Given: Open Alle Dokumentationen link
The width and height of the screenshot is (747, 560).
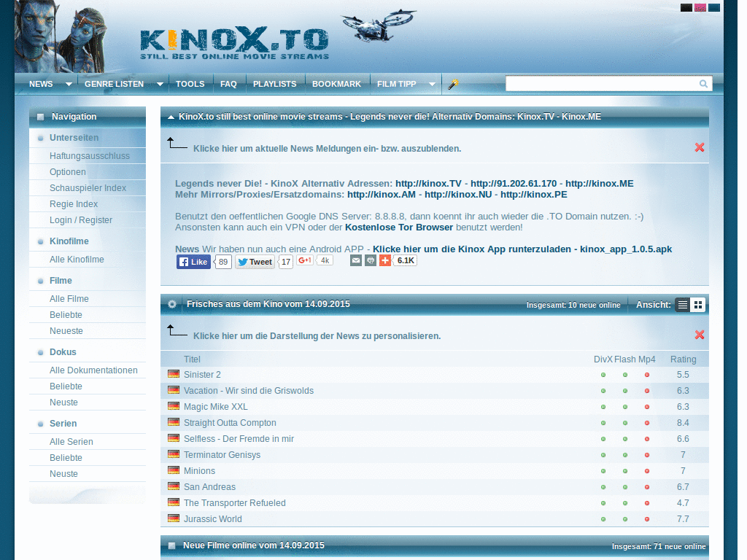Looking at the screenshot, I should click(93, 370).
